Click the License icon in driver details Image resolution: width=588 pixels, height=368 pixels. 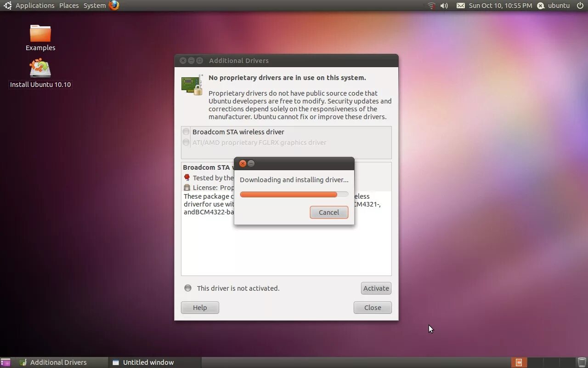pos(187,188)
